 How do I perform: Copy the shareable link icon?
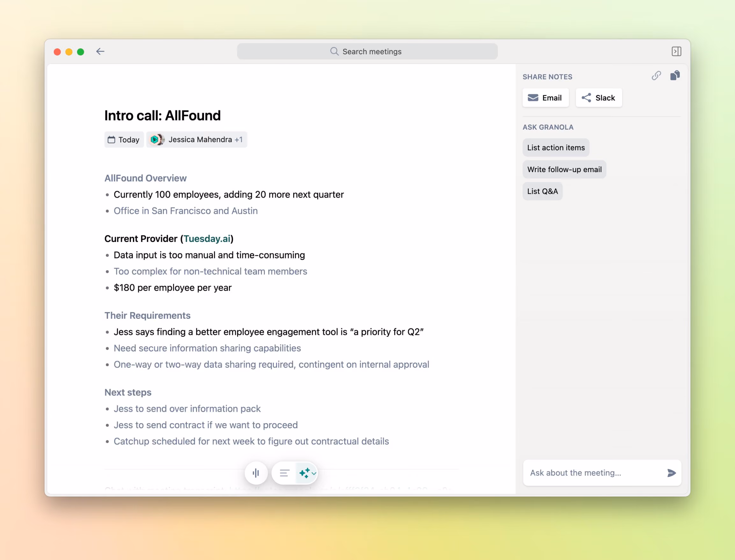(656, 76)
